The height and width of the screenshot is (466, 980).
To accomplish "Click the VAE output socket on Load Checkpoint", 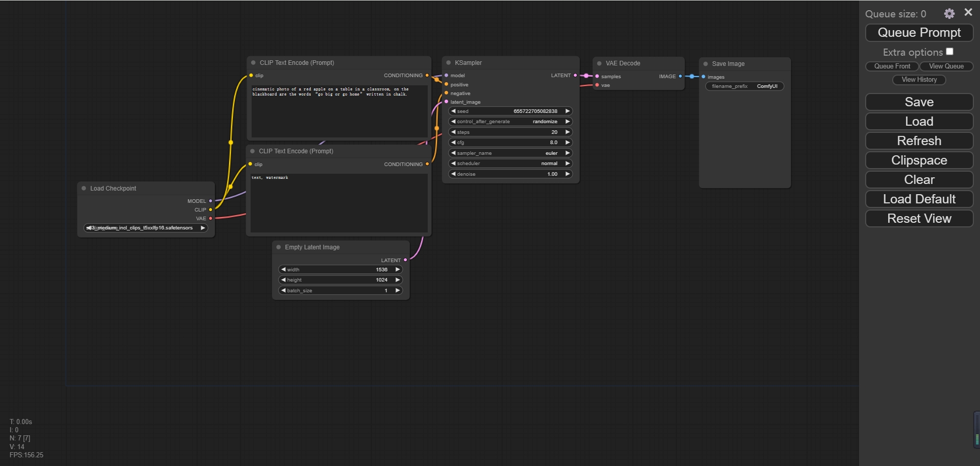I will (x=210, y=219).
